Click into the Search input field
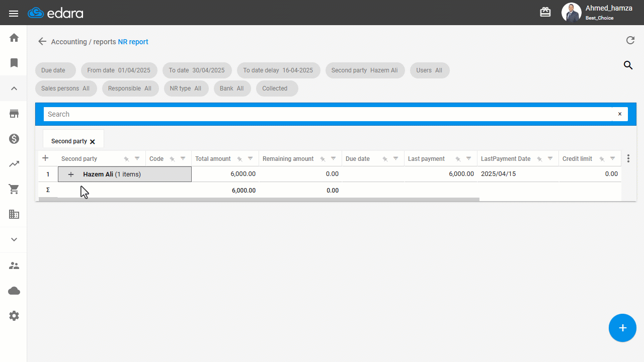 point(328,114)
